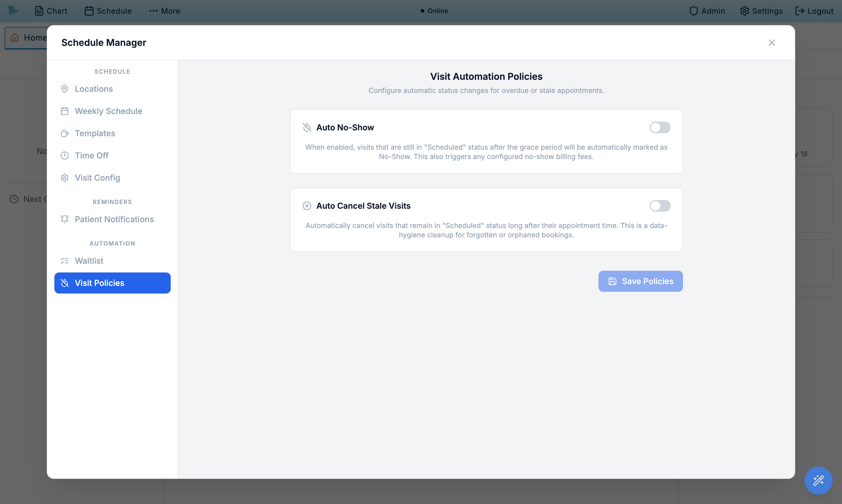Click the Admin shield icon
Screen dimensions: 842x504
click(693, 11)
